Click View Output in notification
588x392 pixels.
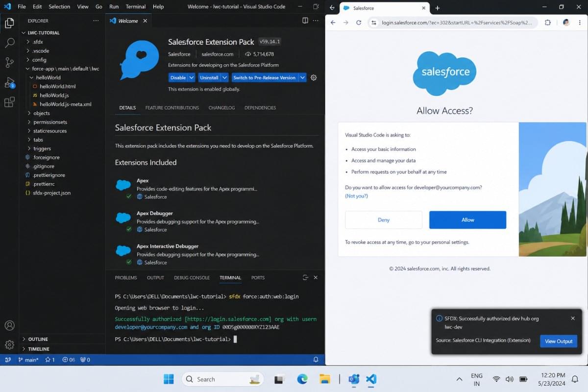(x=559, y=342)
